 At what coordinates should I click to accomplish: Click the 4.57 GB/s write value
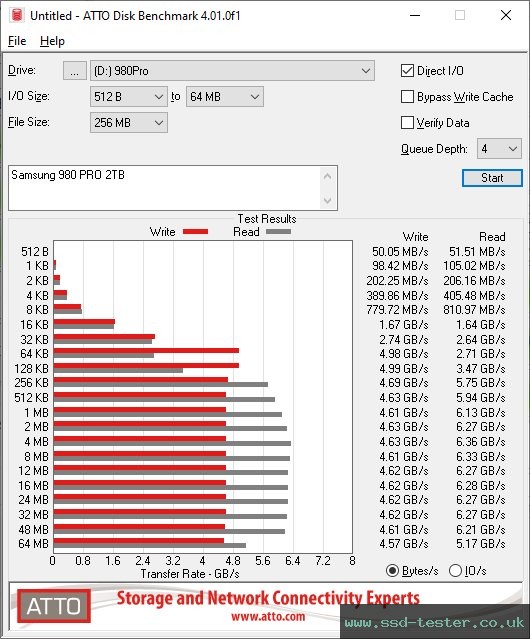pos(404,544)
